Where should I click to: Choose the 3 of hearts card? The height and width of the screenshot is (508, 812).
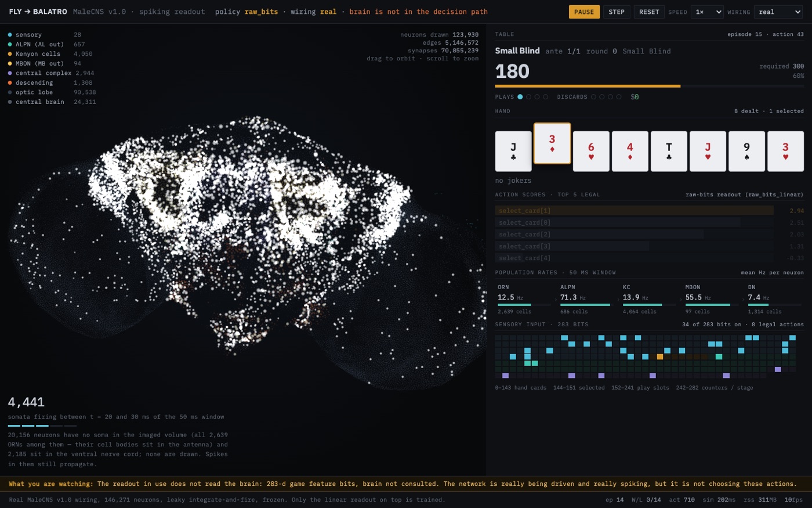785,151
